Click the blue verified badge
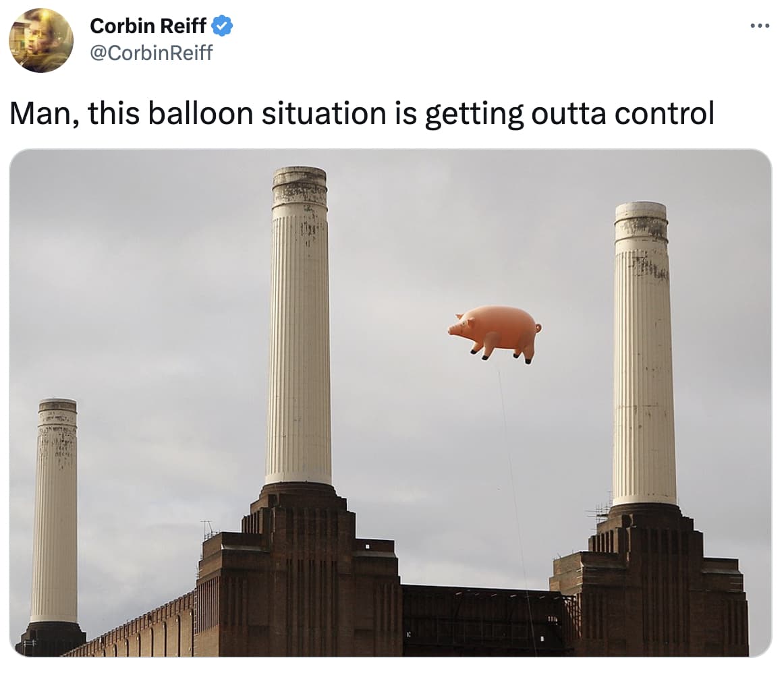The height and width of the screenshot is (677, 784). pos(222,26)
